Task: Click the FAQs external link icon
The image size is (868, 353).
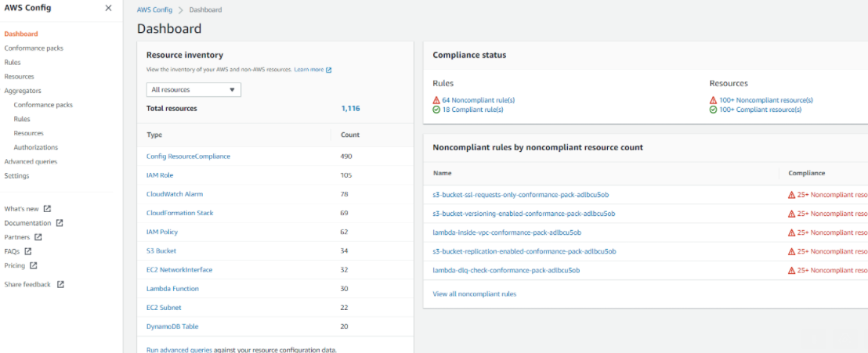Action: tap(28, 251)
